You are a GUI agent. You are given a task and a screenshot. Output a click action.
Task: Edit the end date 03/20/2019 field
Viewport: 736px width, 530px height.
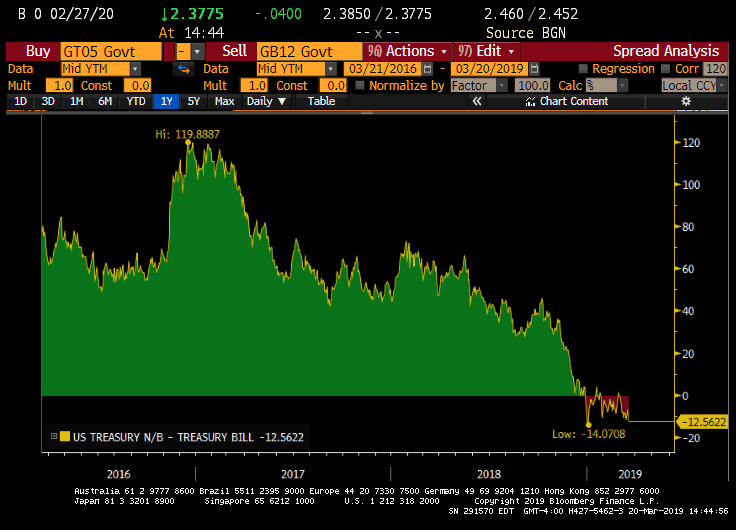point(489,69)
